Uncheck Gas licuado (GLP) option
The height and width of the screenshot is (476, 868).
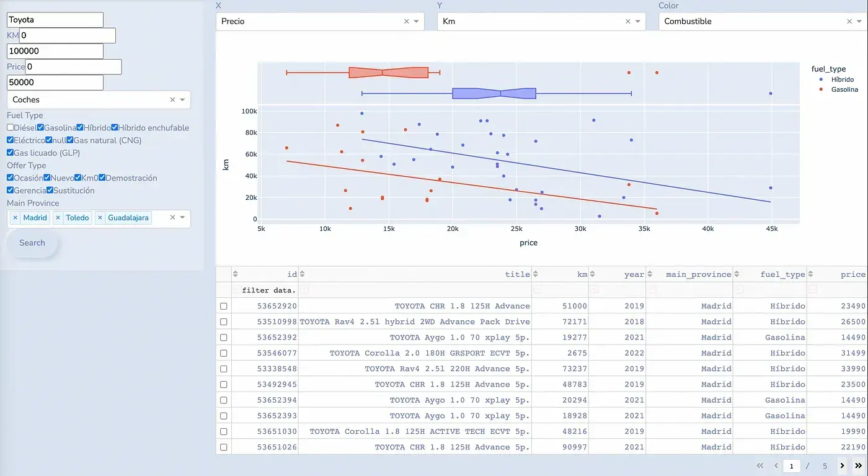tap(10, 152)
